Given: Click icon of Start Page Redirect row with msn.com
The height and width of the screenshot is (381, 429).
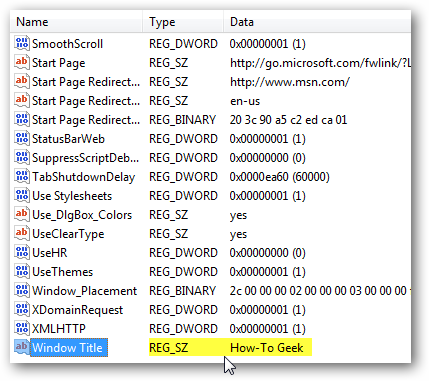Looking at the screenshot, I should pos(22,82).
